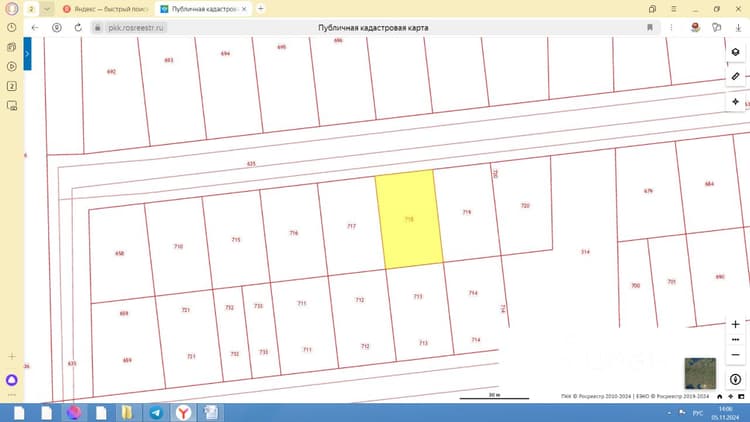Switch basemap via satellite thumbnail
The image size is (750, 422).
pyautogui.click(x=700, y=373)
